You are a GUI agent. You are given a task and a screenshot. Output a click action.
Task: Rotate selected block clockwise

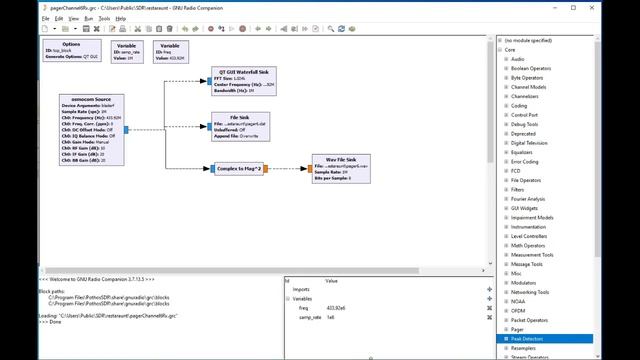pos(268,29)
